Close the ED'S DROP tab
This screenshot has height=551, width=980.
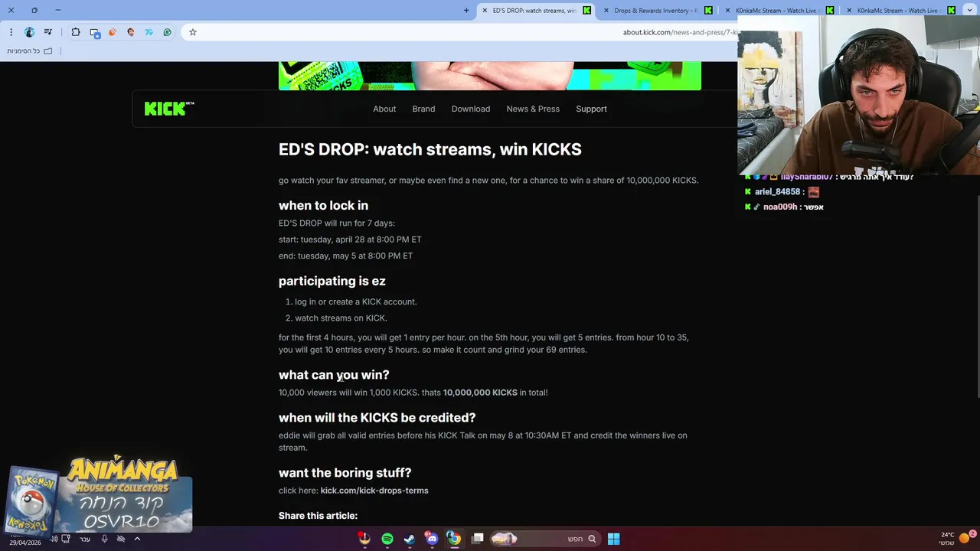[483, 10]
